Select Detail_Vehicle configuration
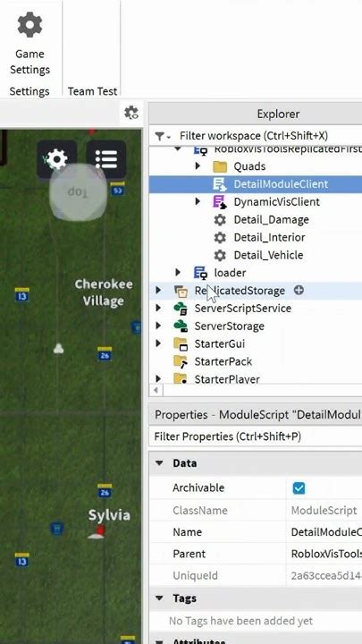Image resolution: width=362 pixels, height=644 pixels. tap(268, 255)
